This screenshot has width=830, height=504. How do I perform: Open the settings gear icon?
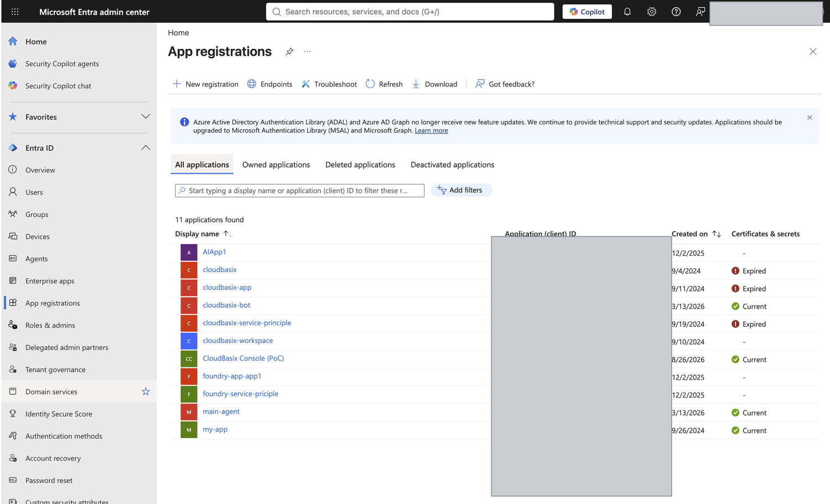click(x=652, y=12)
